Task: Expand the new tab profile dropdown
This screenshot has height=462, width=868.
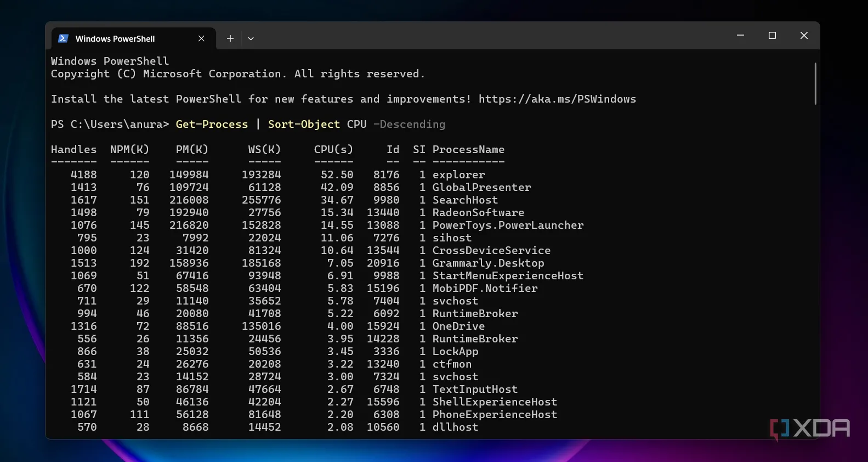Action: pyautogui.click(x=251, y=38)
